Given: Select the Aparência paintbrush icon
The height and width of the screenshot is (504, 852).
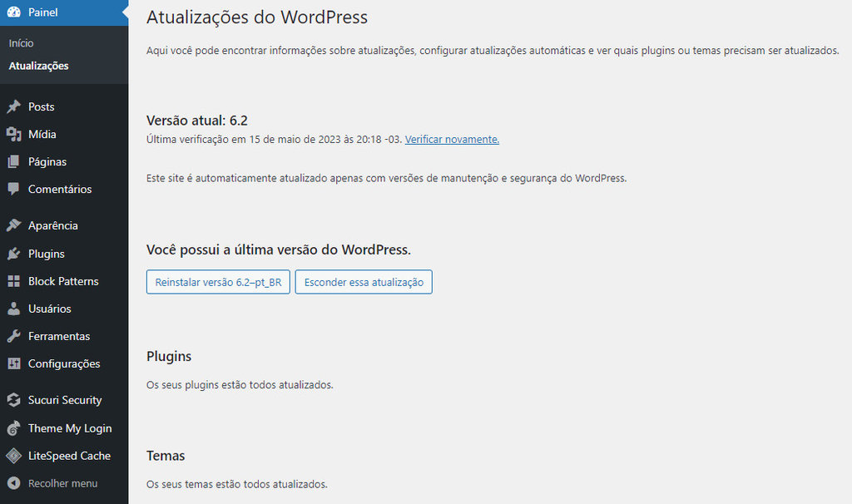Looking at the screenshot, I should pyautogui.click(x=14, y=225).
